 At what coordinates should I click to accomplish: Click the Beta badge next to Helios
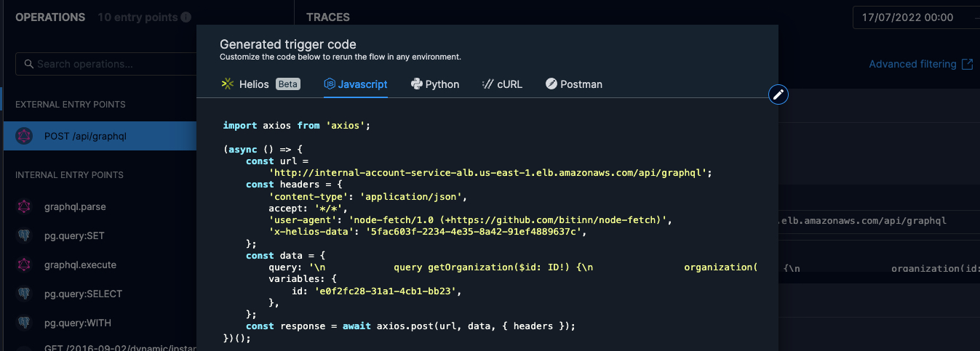point(288,84)
